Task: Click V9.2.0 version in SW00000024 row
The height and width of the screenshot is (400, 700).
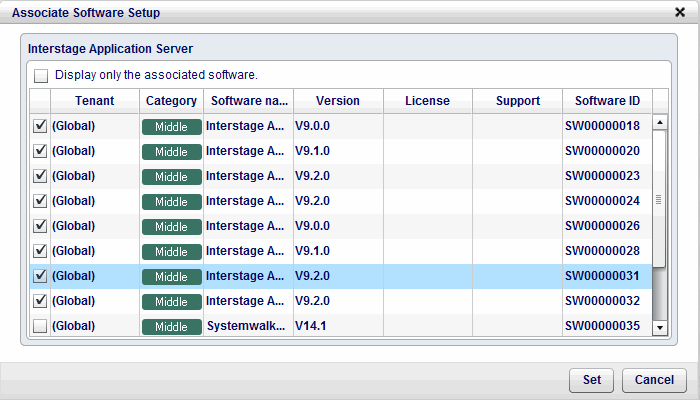Action: click(x=312, y=201)
